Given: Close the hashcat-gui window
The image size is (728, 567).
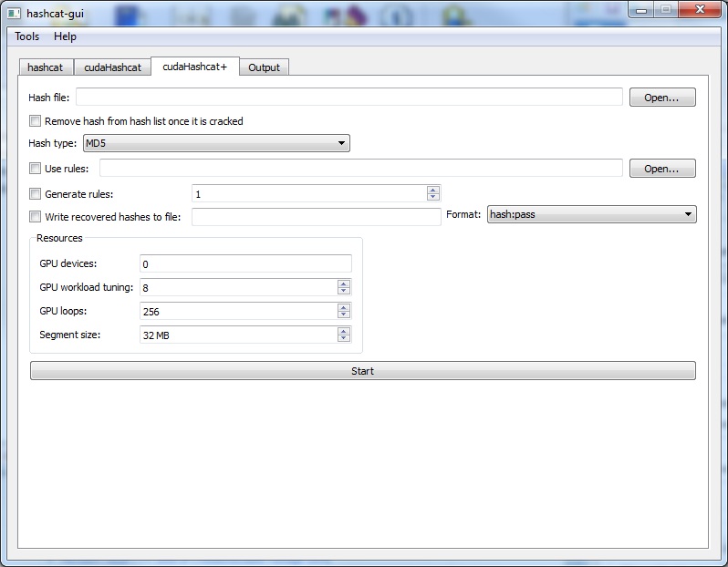Looking at the screenshot, I should (x=700, y=10).
